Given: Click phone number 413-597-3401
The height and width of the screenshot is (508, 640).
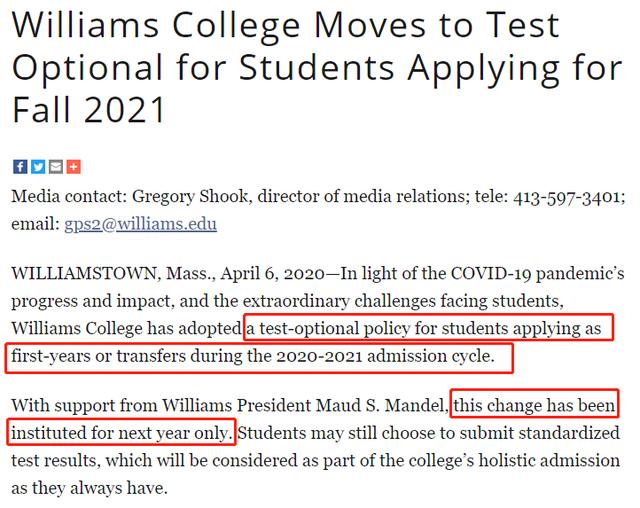Looking at the screenshot, I should point(567,197).
